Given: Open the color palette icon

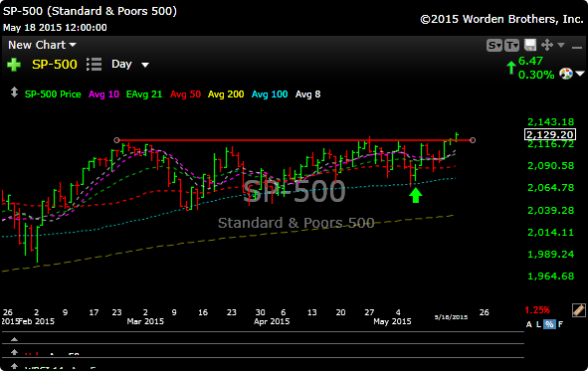Looking at the screenshot, I should click(566, 74).
